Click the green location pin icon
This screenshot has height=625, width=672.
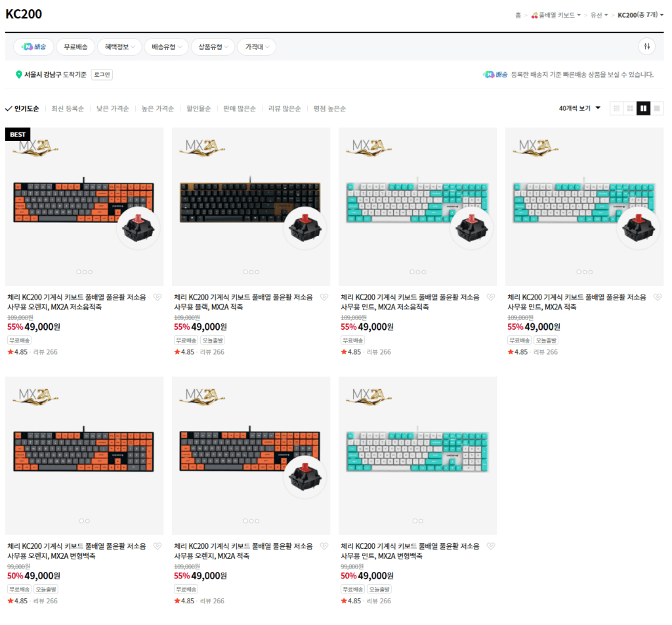click(19, 75)
